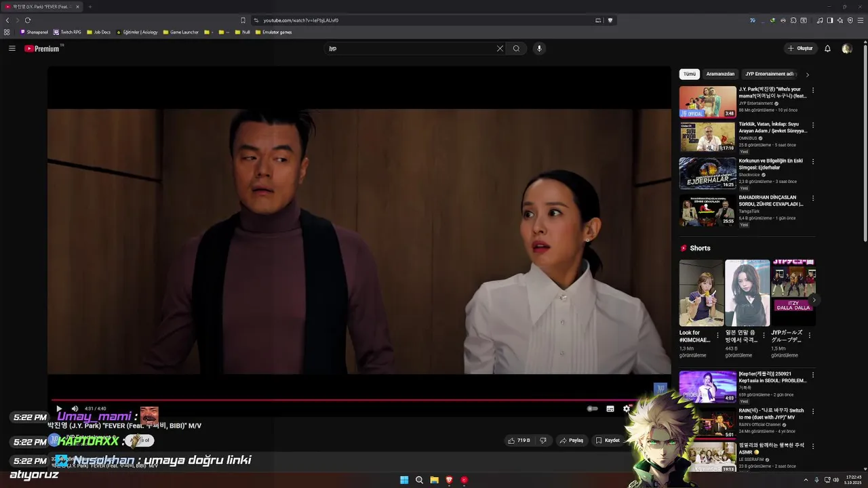The image size is (868, 488).
Task: Open the account avatar menu
Action: pos(846,48)
